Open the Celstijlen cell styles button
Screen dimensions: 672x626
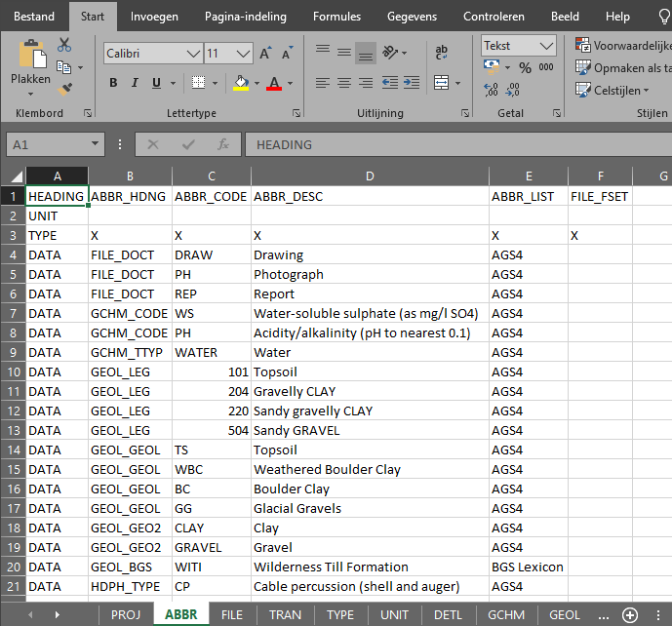coord(613,91)
